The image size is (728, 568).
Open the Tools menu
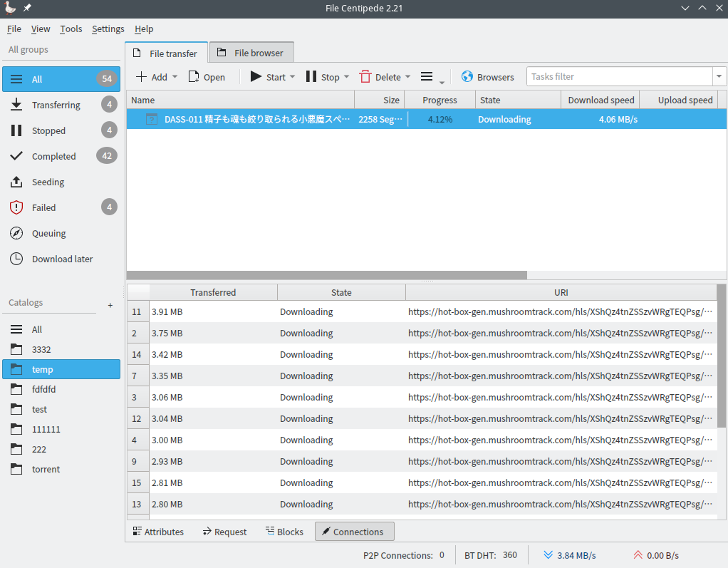coord(71,29)
